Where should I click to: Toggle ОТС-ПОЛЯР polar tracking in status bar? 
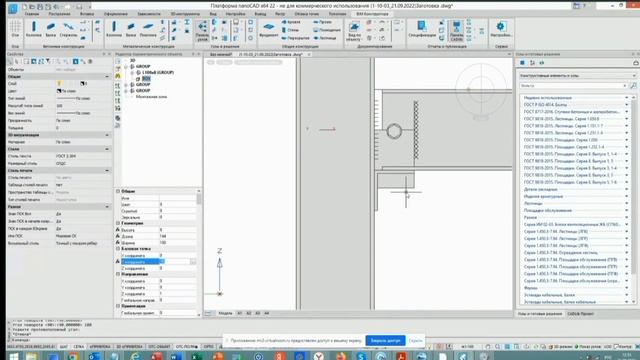(187, 347)
